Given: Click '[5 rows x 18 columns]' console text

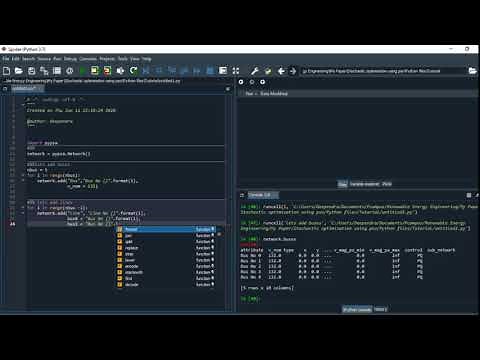Looking at the screenshot, I should 267,288.
